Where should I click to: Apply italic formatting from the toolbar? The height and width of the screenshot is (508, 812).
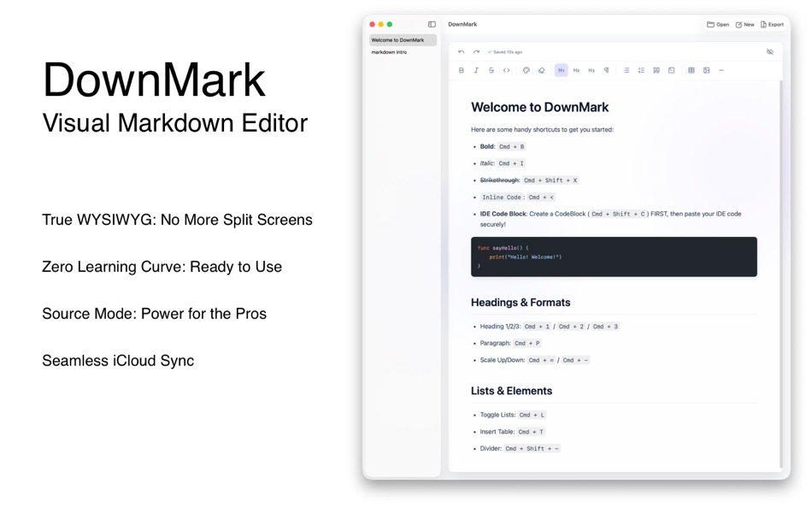point(476,70)
